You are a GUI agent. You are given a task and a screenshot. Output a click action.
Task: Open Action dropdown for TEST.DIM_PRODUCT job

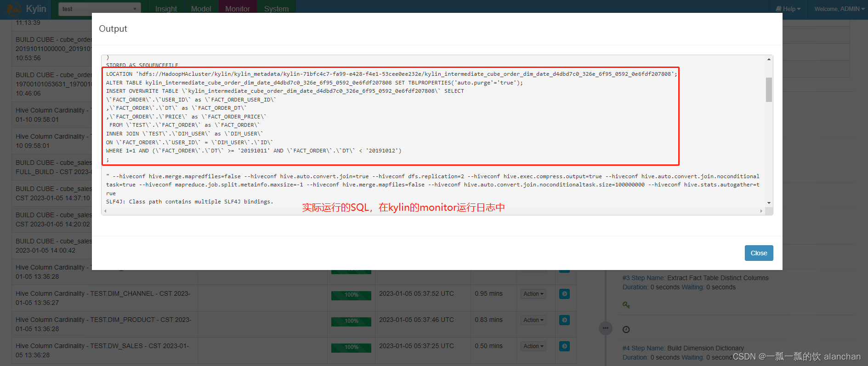533,320
